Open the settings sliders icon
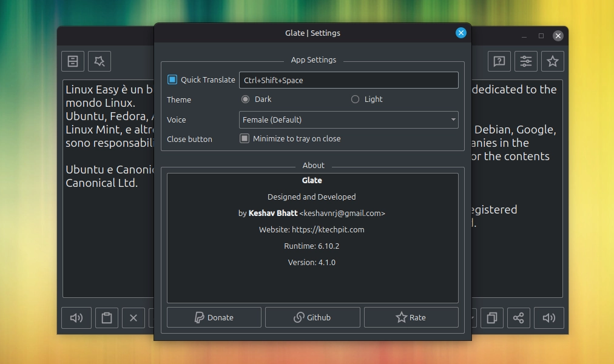The image size is (614, 364). click(525, 61)
